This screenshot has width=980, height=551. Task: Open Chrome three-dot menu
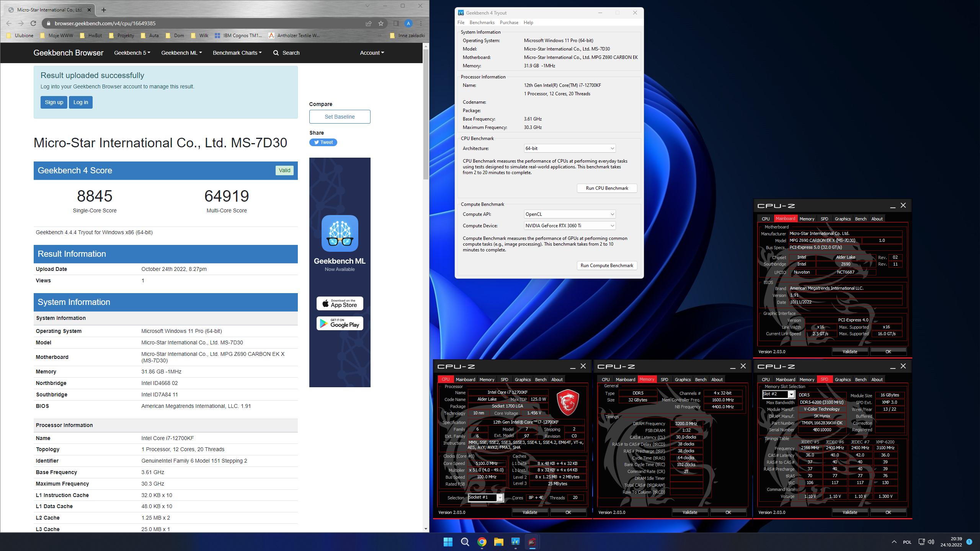pyautogui.click(x=421, y=23)
